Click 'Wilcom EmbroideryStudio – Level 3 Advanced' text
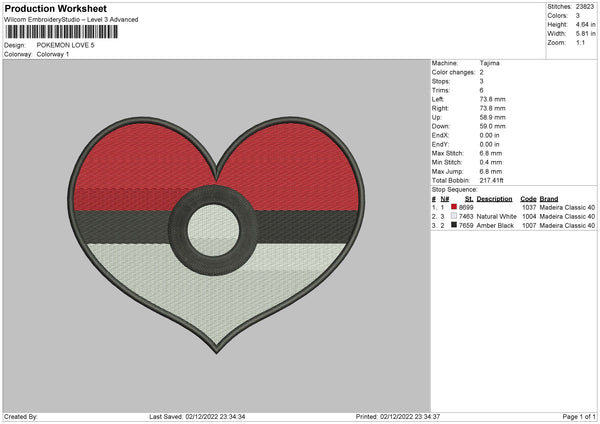Image resolution: width=600 pixels, height=424 pixels. point(71,20)
